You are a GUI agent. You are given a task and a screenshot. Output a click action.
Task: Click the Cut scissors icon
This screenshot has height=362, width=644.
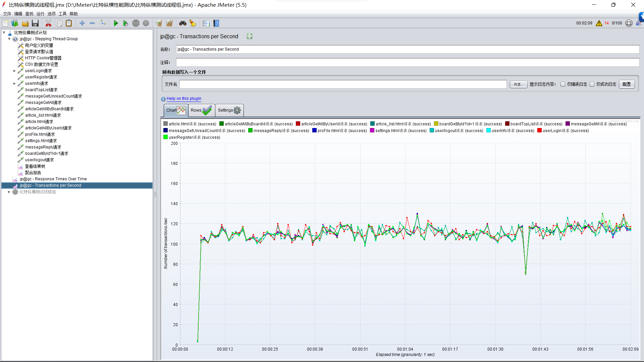pos(48,23)
